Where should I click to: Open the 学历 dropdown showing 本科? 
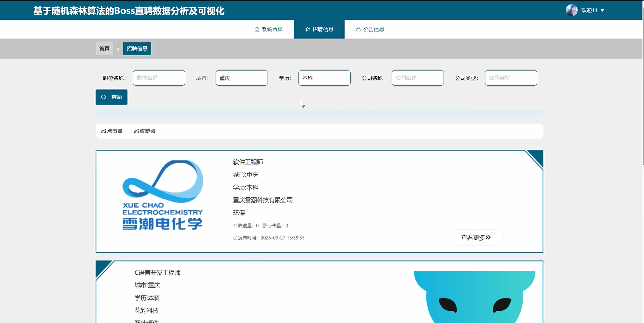click(324, 78)
